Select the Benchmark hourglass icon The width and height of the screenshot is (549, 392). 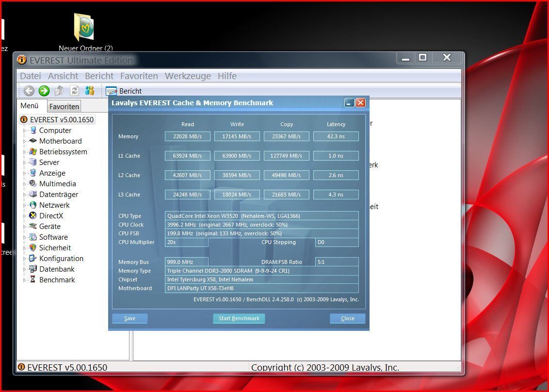(x=33, y=279)
